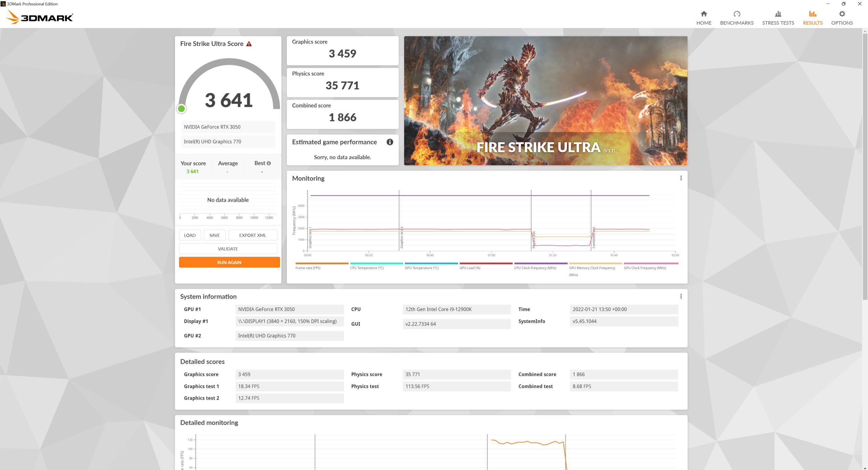Click the red warning triangle by score title

(249, 44)
